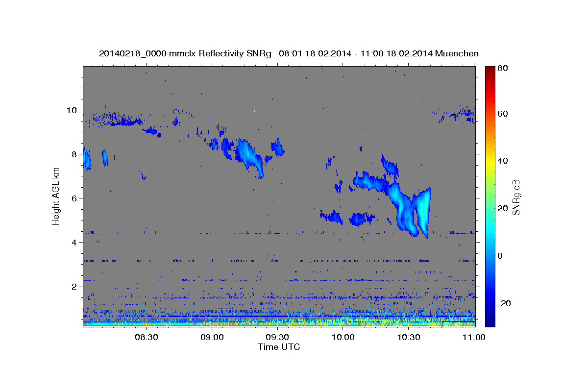The height and width of the screenshot is (392, 588).
Task: Click the colorbar value label 40
Action: tap(502, 161)
